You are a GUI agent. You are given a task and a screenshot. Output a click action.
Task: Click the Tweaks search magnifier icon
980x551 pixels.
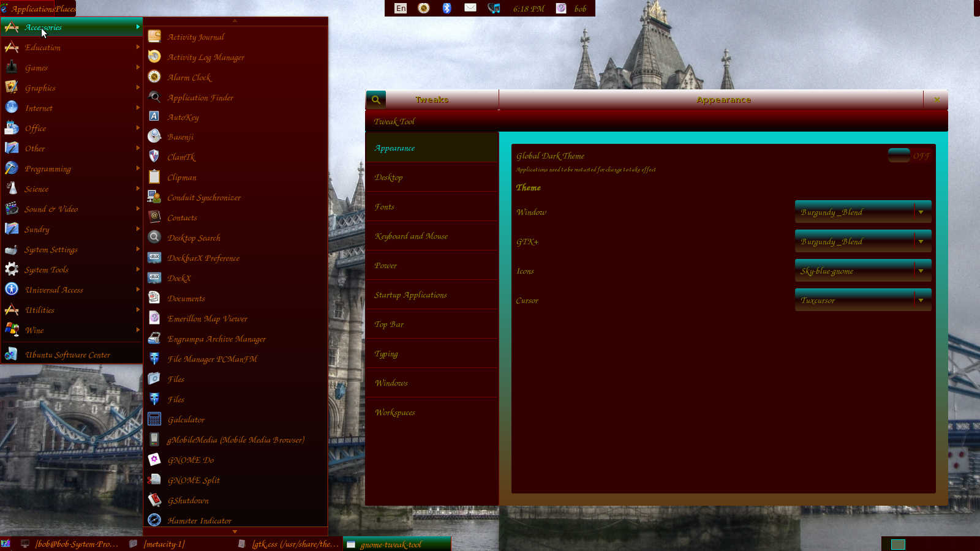(376, 99)
